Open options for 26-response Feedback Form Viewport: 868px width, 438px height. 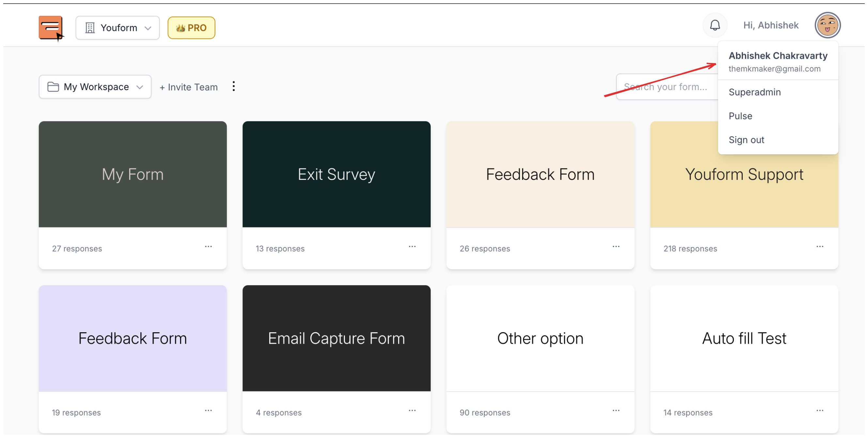(616, 247)
